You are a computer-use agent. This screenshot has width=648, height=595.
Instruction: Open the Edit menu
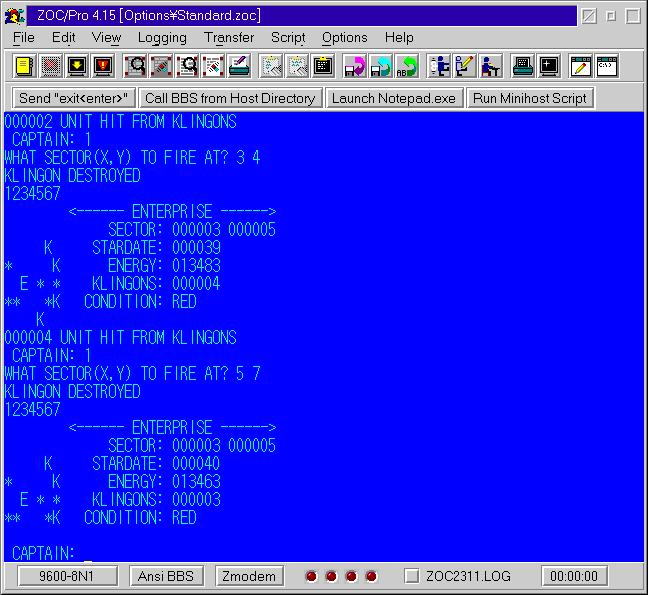click(63, 38)
